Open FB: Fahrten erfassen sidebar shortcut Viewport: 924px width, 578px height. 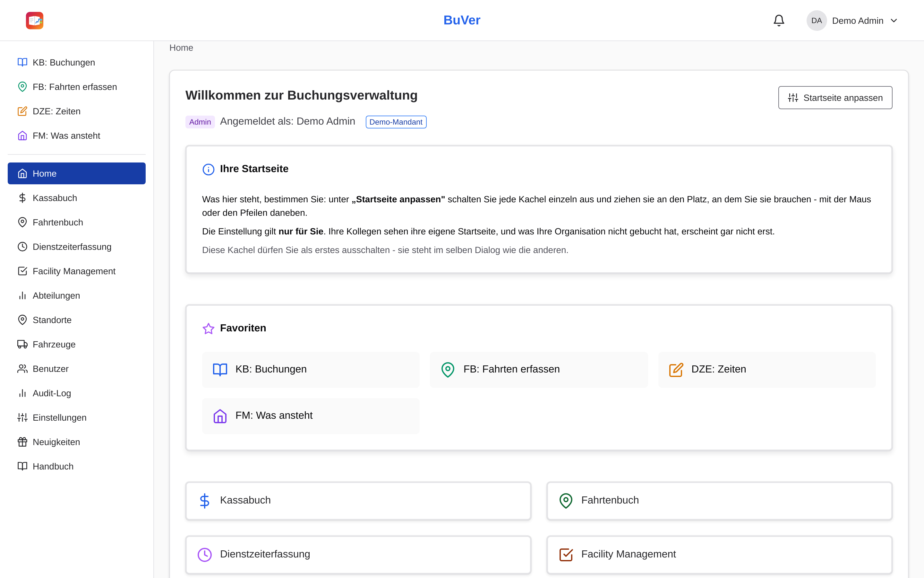coord(76,87)
